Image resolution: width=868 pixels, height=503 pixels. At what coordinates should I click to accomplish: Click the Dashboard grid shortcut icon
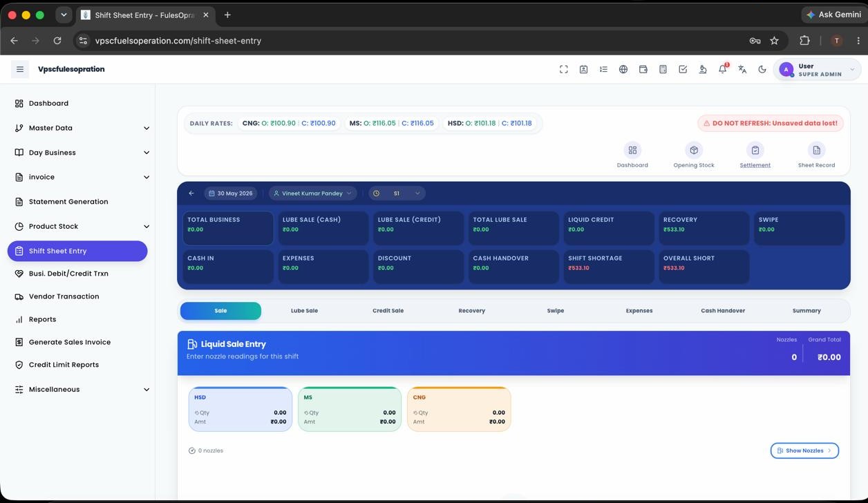pos(632,150)
